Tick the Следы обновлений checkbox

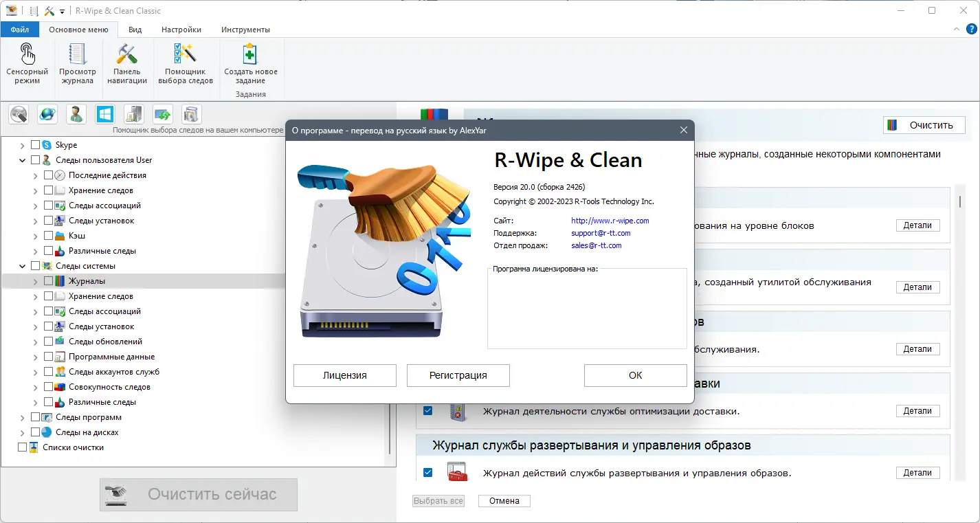click(48, 342)
